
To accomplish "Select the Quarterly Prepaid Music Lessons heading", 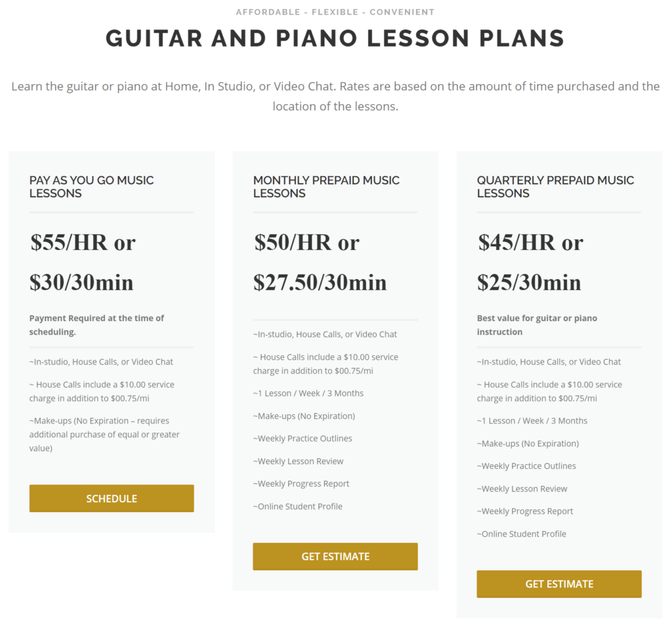I will point(555,187).
